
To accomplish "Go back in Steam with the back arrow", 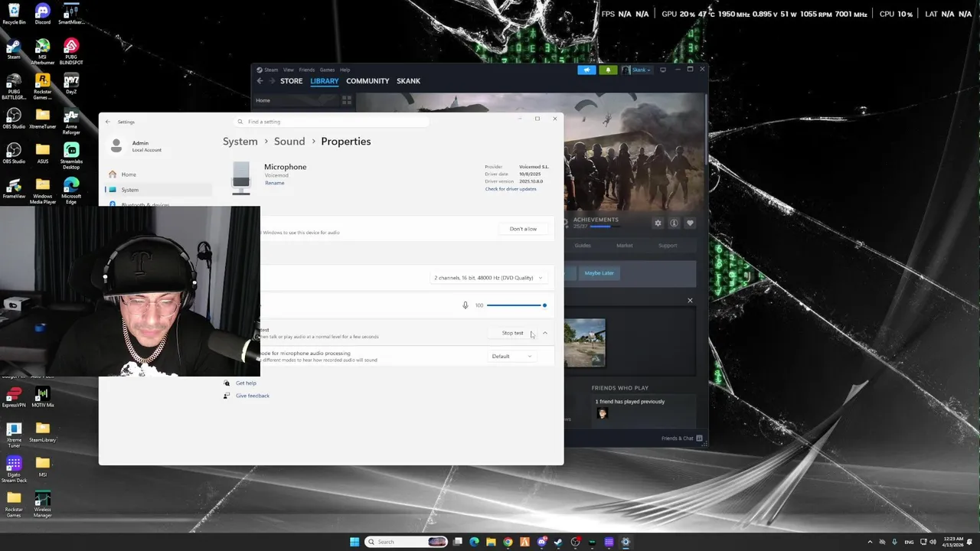I will (x=260, y=81).
